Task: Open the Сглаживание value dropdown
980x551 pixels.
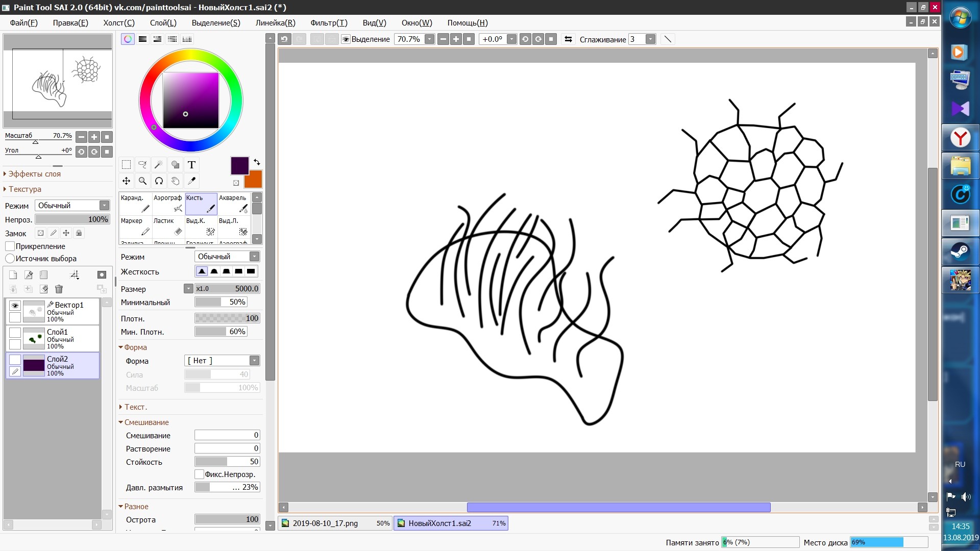Action: coord(650,39)
